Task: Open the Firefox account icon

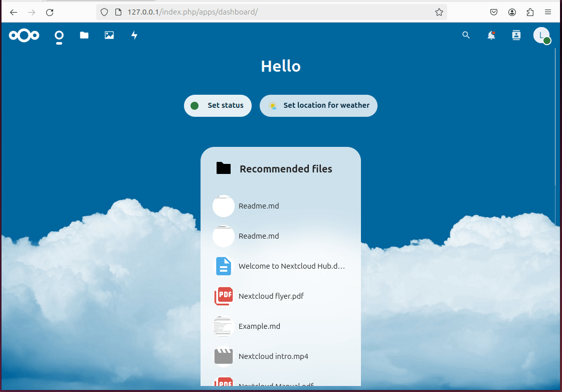Action: click(x=512, y=12)
